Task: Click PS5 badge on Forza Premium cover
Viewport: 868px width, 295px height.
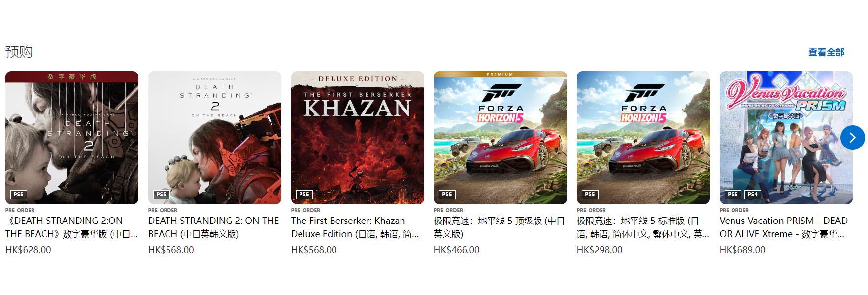Action: [447, 194]
